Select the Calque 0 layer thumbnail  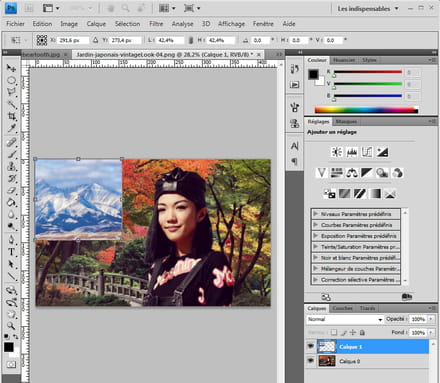pyautogui.click(x=327, y=361)
